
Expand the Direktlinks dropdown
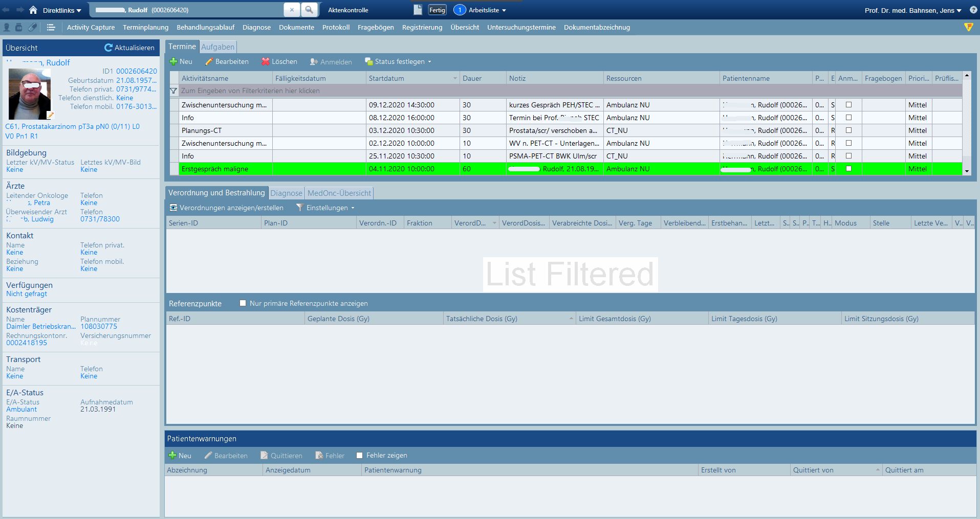click(62, 10)
